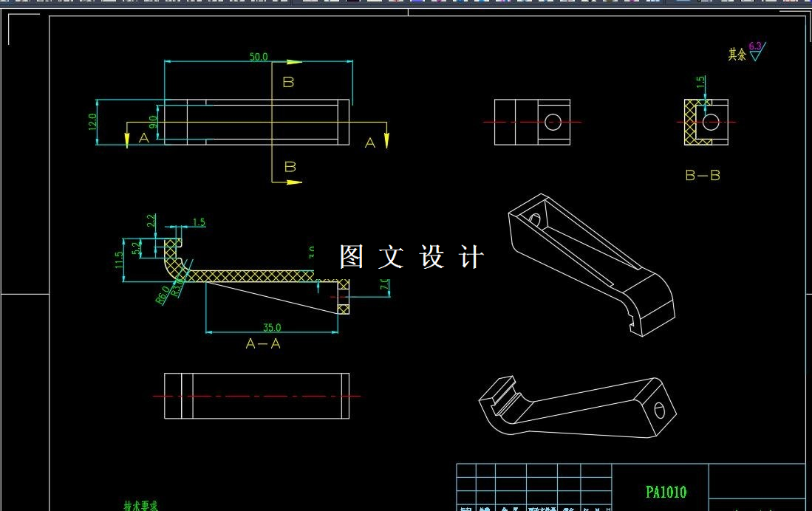
Task: Select the upper isometric 3D view of the part
Action: [x=591, y=264]
